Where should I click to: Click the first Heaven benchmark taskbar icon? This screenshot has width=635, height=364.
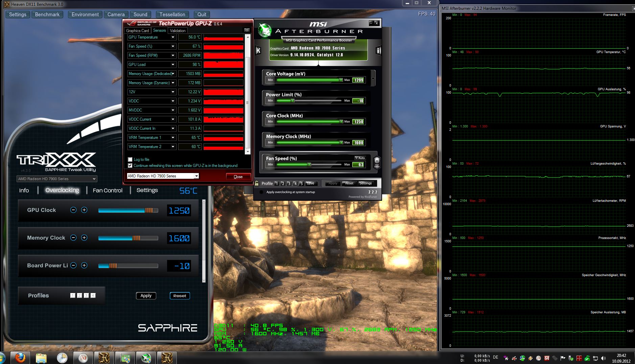(104, 358)
